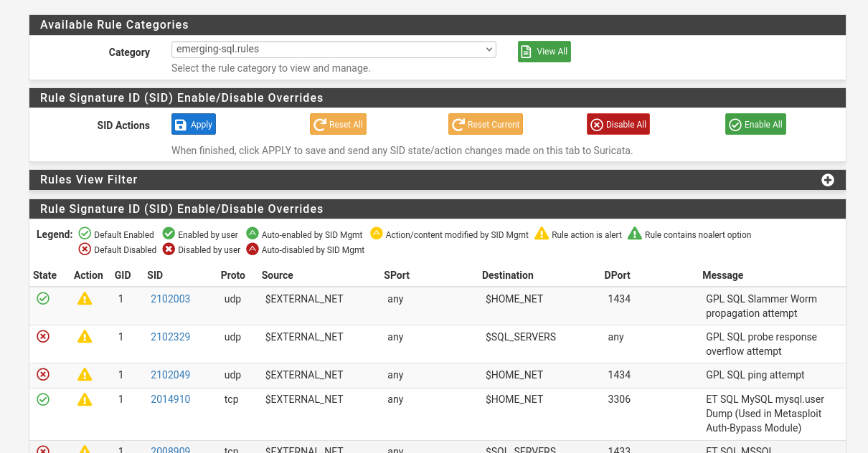This screenshot has height=453, width=868.
Task: Click $EXTERNAL_NET source for SID 2102049
Action: [x=304, y=375]
